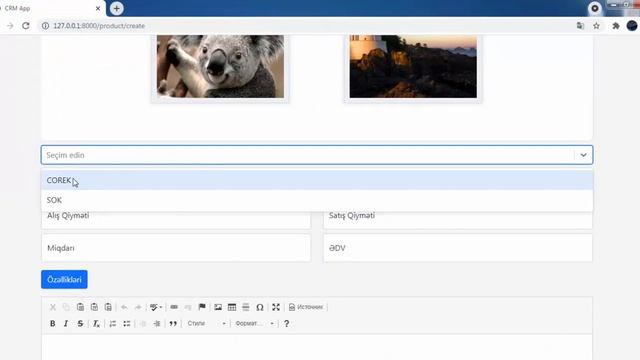Toggle italic formatting
Screen dimensions: 640x360
click(66, 323)
